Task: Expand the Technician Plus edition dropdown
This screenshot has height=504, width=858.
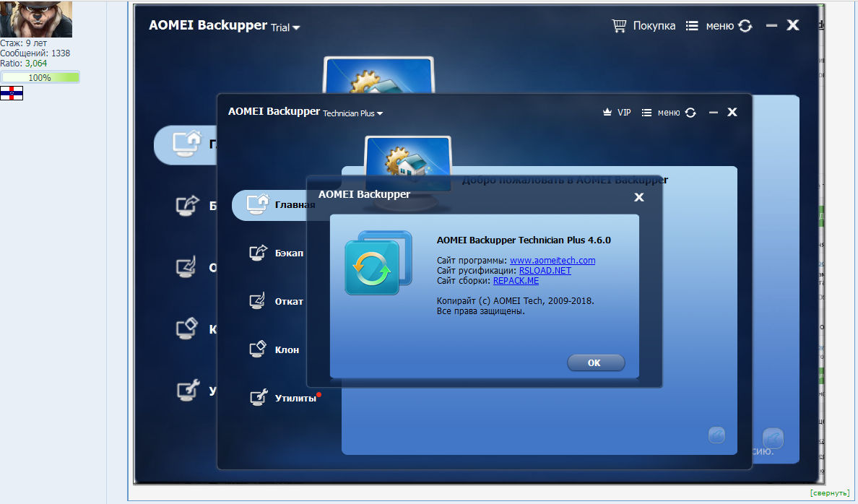Action: pos(380,113)
